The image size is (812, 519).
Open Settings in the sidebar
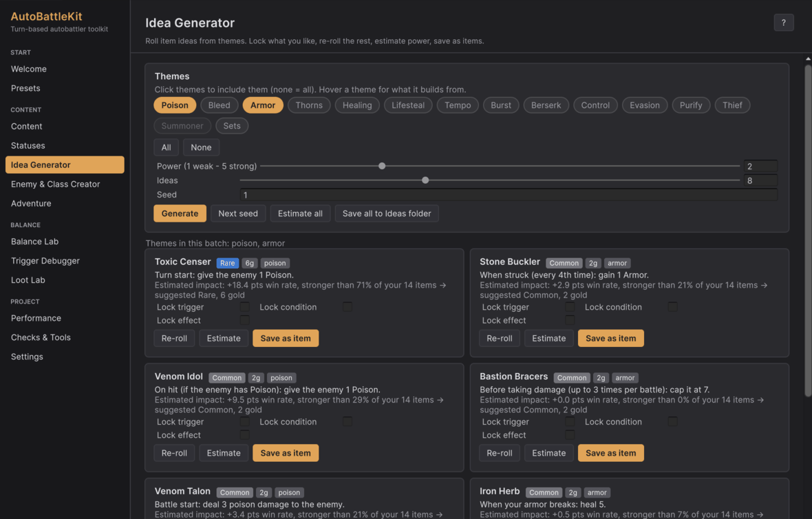click(x=65, y=357)
